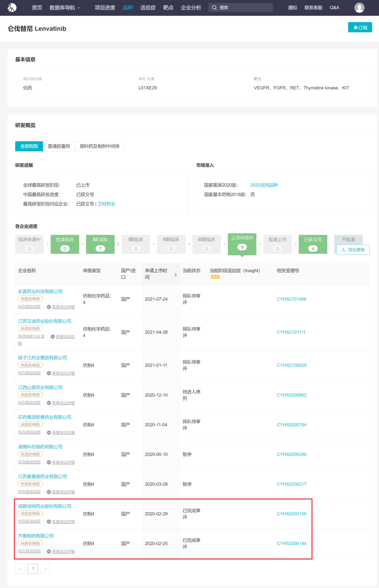Image resolution: width=379 pixels, height=588 pixels.
Task: Open acceptance number CYHS2000144
Action: [x=292, y=543]
